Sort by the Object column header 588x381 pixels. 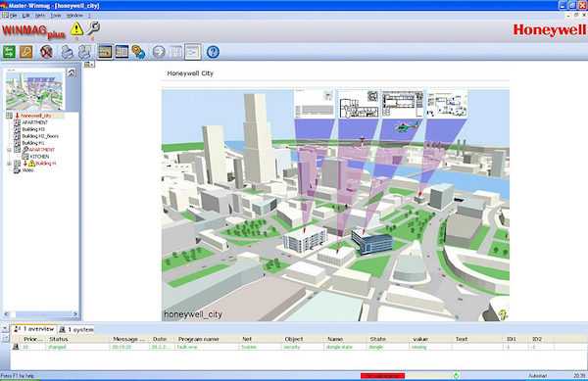click(x=303, y=339)
